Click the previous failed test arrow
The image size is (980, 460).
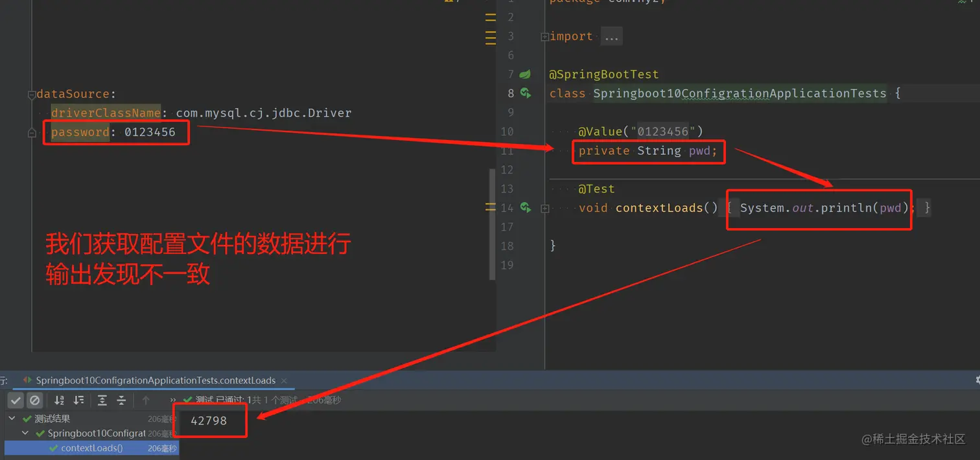(x=145, y=400)
